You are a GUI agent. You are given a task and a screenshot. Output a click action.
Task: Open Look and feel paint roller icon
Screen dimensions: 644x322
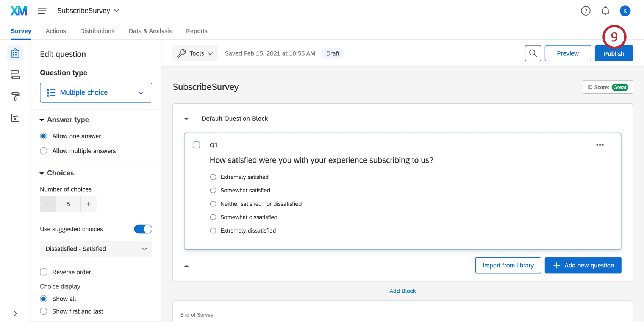coord(15,96)
